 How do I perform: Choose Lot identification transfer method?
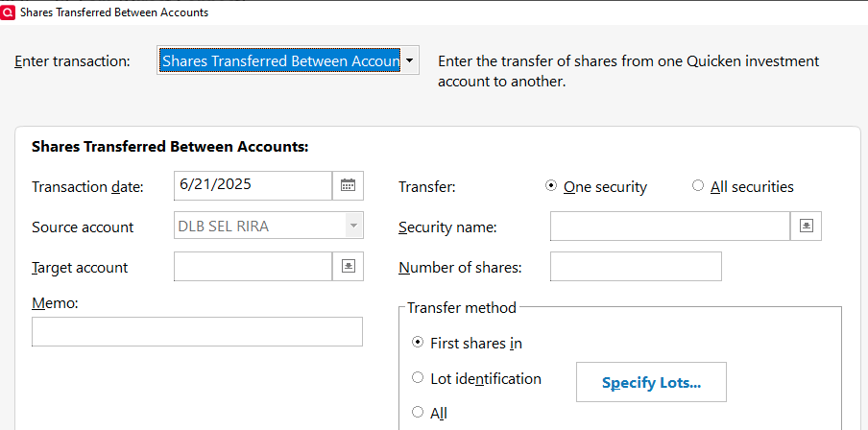(418, 378)
